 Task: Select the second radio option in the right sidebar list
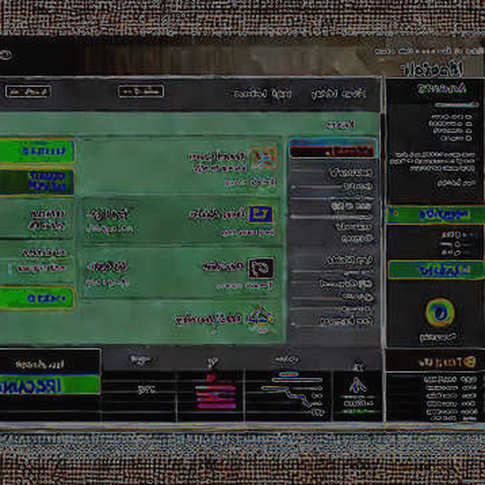[x=469, y=124]
